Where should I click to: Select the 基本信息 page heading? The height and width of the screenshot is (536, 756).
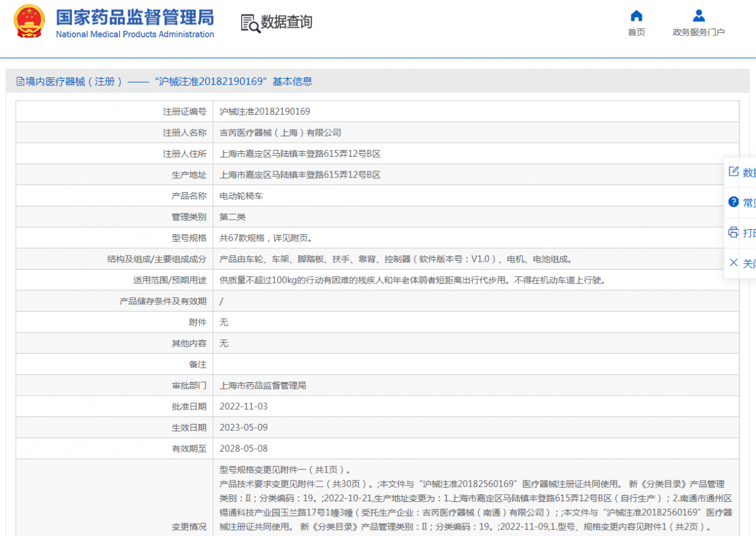[292, 81]
